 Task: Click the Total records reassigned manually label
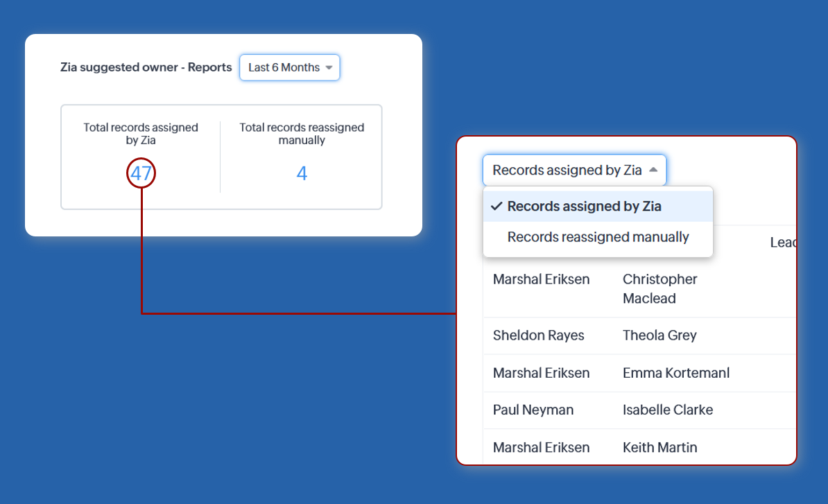(302, 134)
